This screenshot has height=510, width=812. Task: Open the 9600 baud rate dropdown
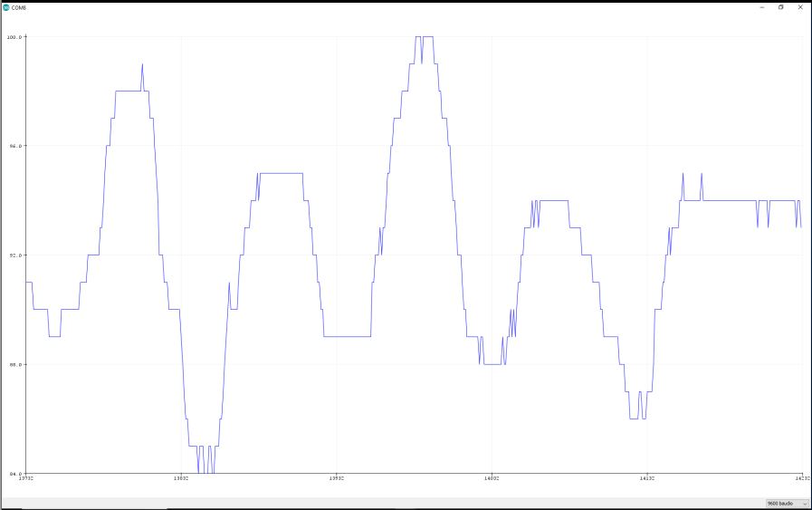[x=786, y=503]
